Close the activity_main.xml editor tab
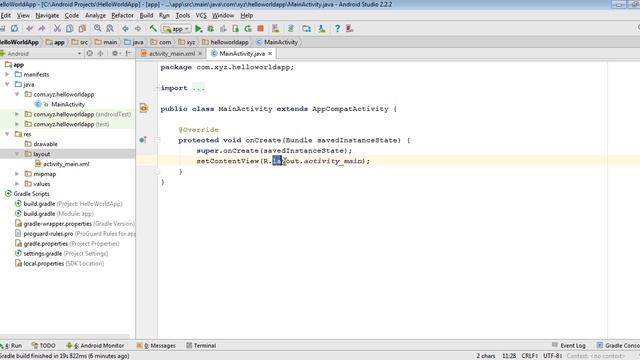Viewport: 640px width, 360px height. [200, 53]
